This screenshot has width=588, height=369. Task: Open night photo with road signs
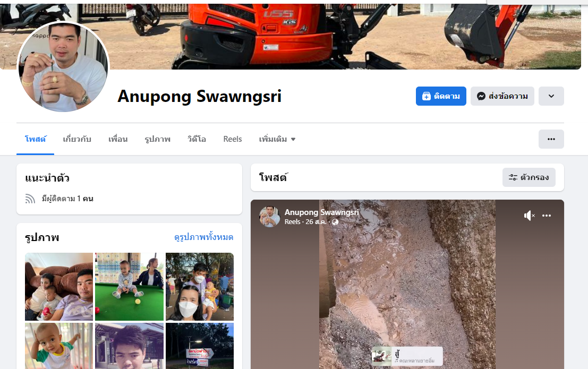pyautogui.click(x=200, y=346)
